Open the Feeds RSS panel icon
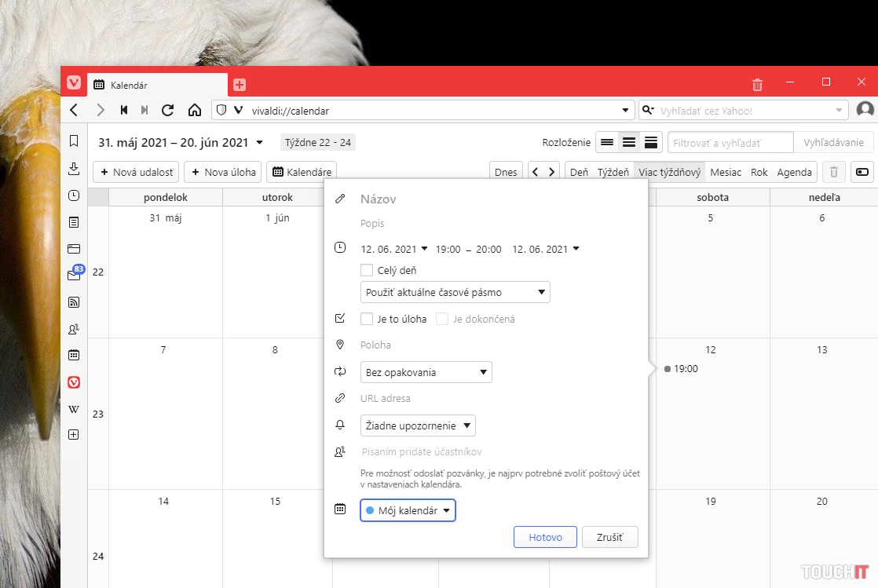This screenshot has height=588, width=878. click(x=74, y=302)
